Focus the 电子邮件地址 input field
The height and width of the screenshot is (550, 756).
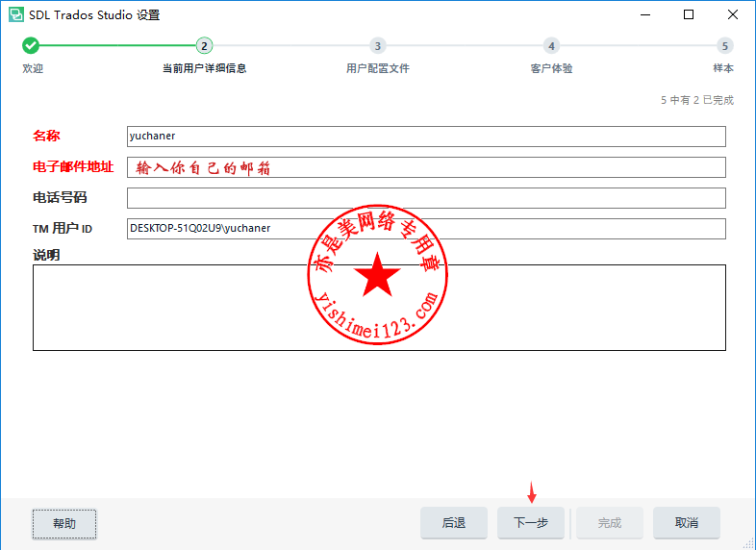(x=426, y=167)
